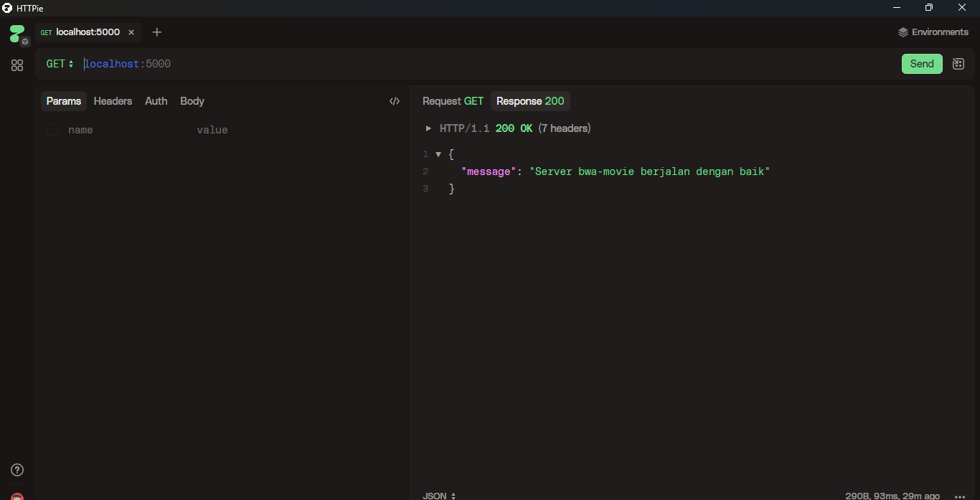The height and width of the screenshot is (500, 980).
Task: Click the HTTPie logo in sidebar
Action: click(x=17, y=34)
